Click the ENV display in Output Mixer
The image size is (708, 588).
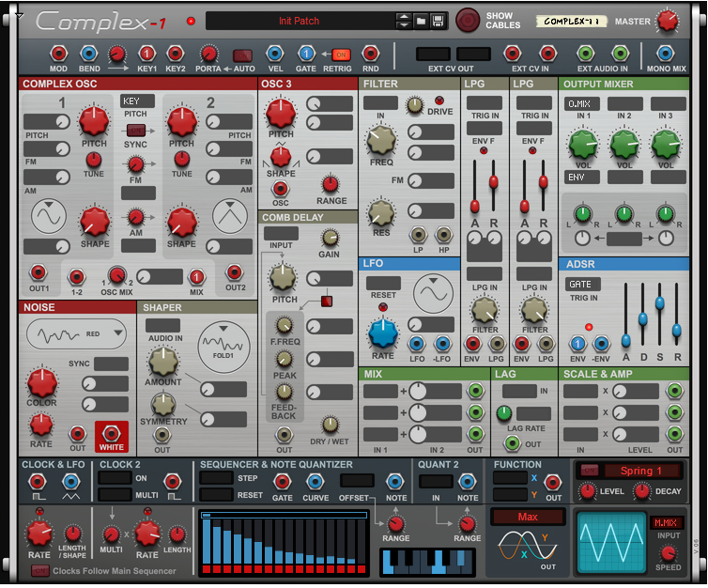point(582,177)
